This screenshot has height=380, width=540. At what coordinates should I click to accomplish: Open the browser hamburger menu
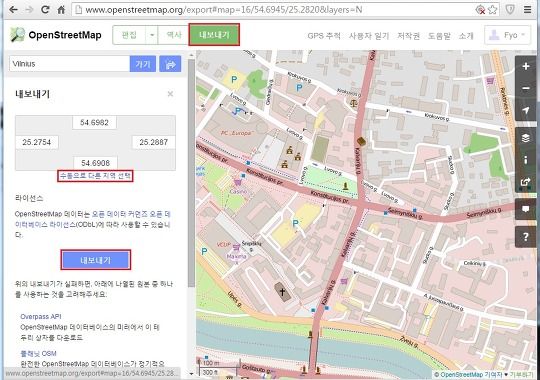click(x=528, y=10)
